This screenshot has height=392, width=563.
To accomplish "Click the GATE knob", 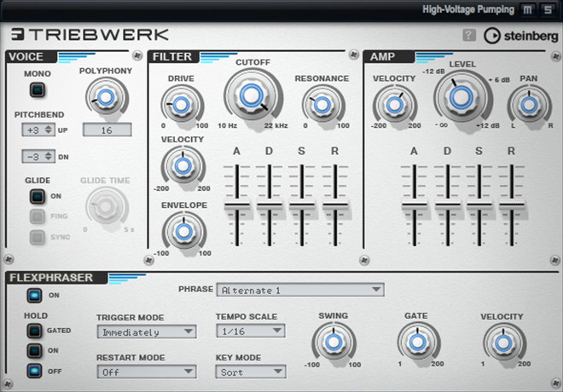I will pyautogui.click(x=418, y=343).
